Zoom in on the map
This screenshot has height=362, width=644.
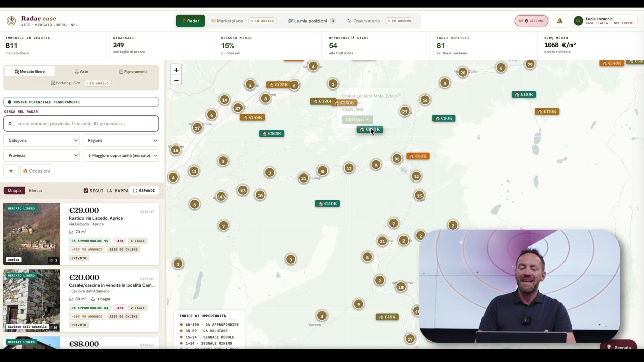coord(176,70)
